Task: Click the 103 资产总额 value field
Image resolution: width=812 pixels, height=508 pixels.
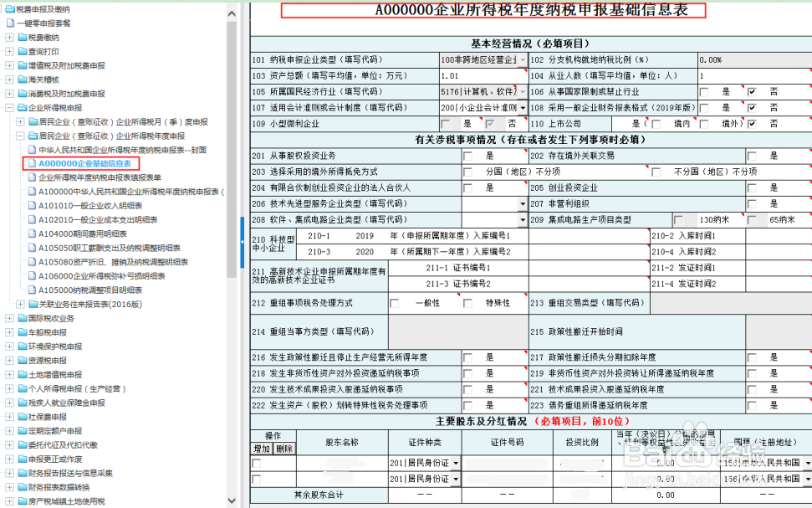Action: tap(483, 75)
